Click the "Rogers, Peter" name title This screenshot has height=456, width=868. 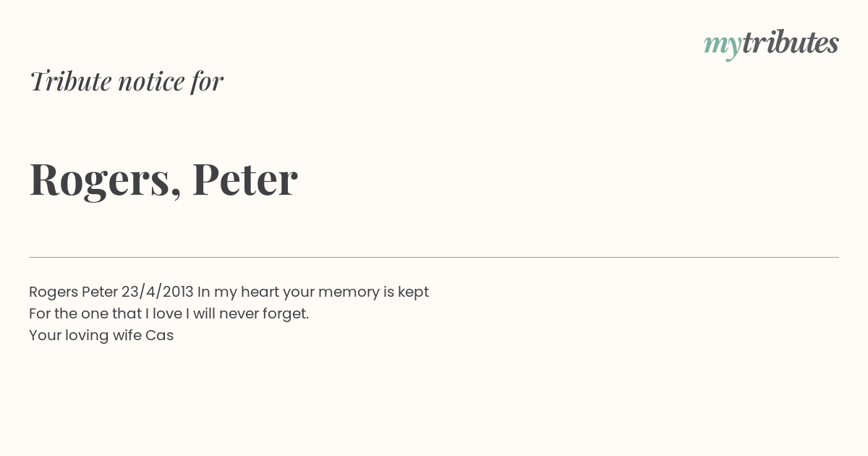click(x=163, y=180)
